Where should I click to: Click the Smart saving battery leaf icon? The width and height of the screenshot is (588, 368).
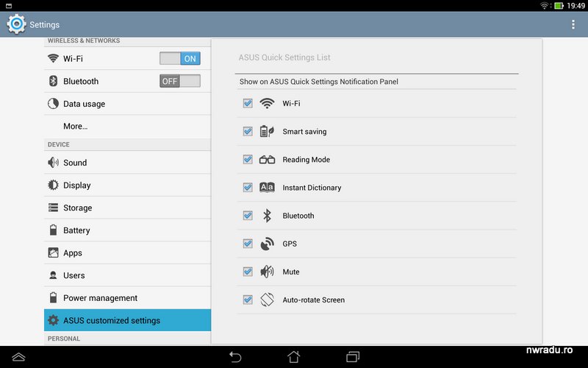click(267, 132)
